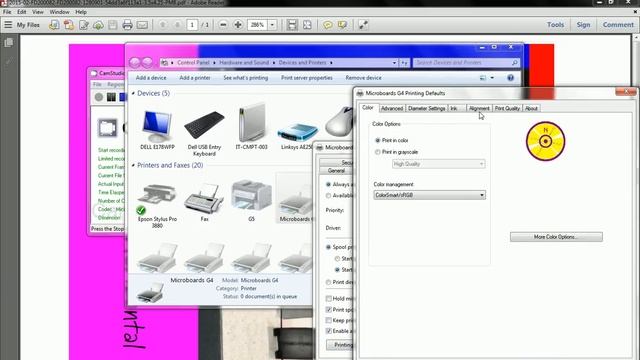Toggle the Enable advanced printing features checkbox
Viewport: 640px width, 360px height.
point(329,331)
